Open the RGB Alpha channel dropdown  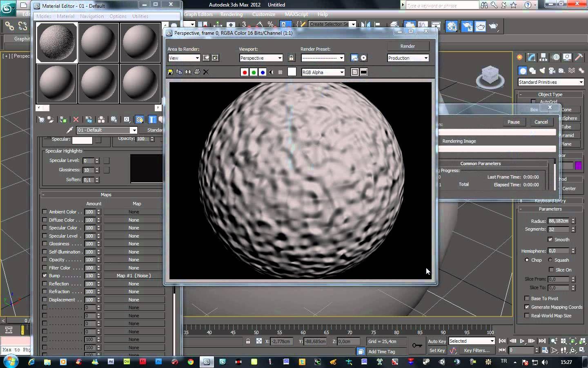pos(323,72)
